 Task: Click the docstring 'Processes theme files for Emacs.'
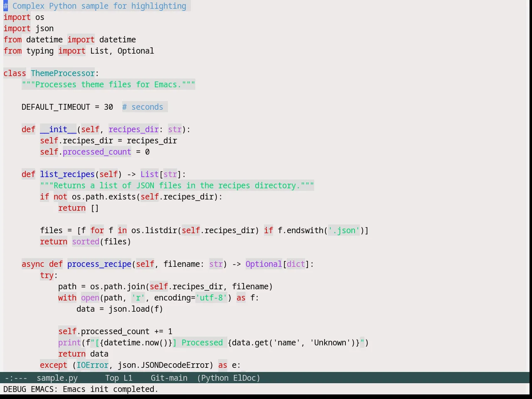tap(108, 84)
